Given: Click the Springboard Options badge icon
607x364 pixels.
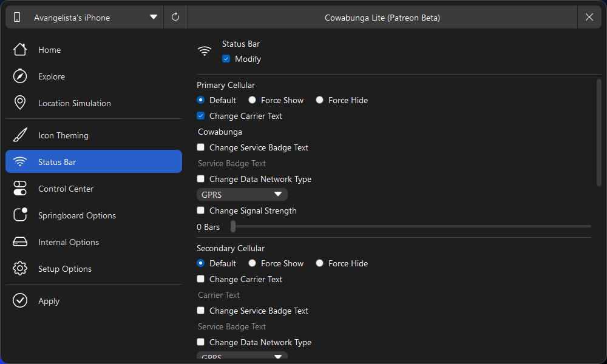Looking at the screenshot, I should [x=20, y=215].
